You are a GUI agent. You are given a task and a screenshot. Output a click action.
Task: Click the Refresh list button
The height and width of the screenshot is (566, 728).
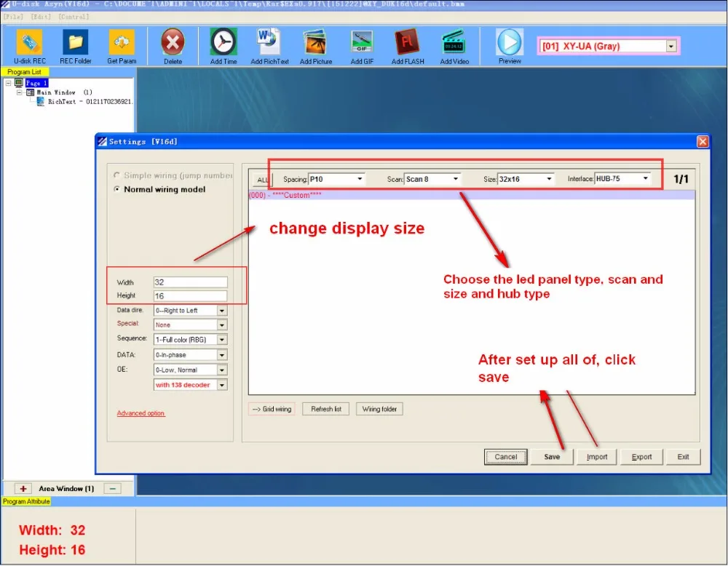pos(326,409)
